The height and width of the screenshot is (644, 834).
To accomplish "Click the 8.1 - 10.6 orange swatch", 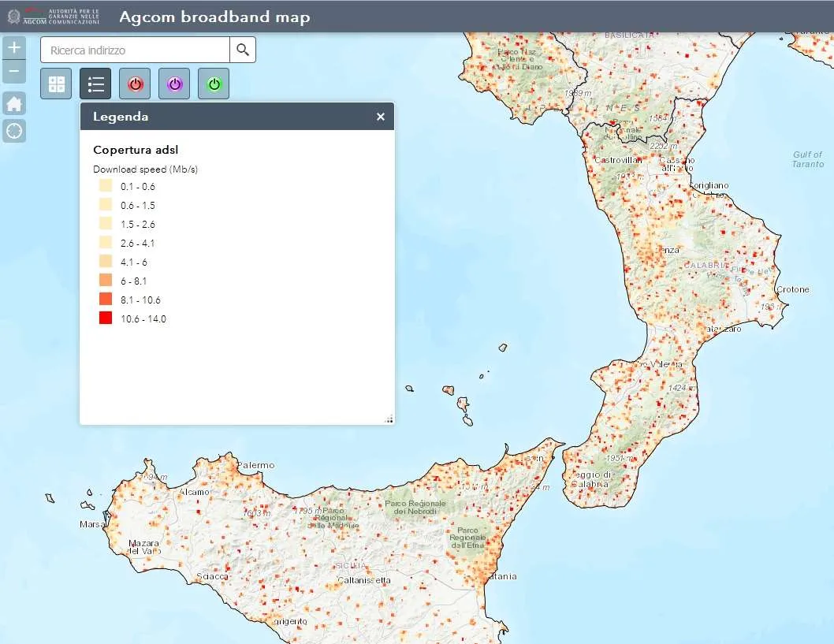I will (x=106, y=299).
